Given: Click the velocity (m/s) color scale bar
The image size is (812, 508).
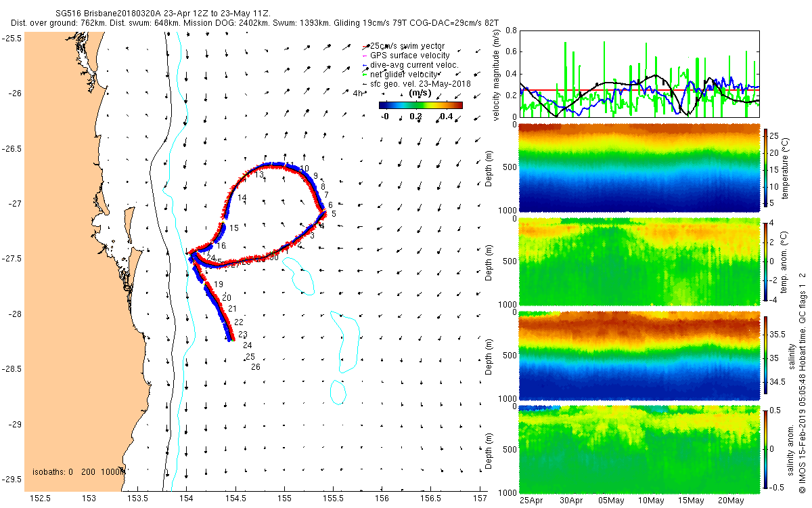Looking at the screenshot, I should coord(421,105).
